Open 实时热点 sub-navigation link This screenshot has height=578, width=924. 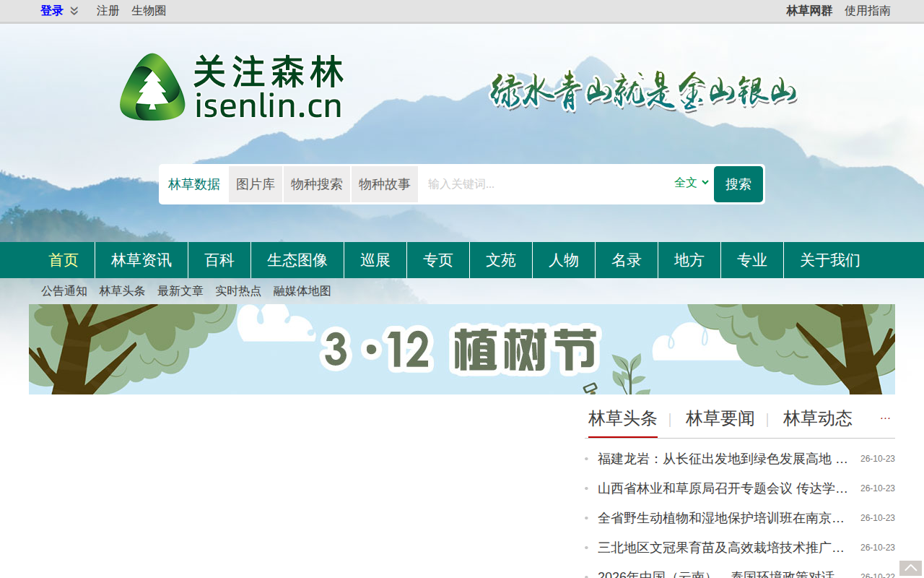238,291
